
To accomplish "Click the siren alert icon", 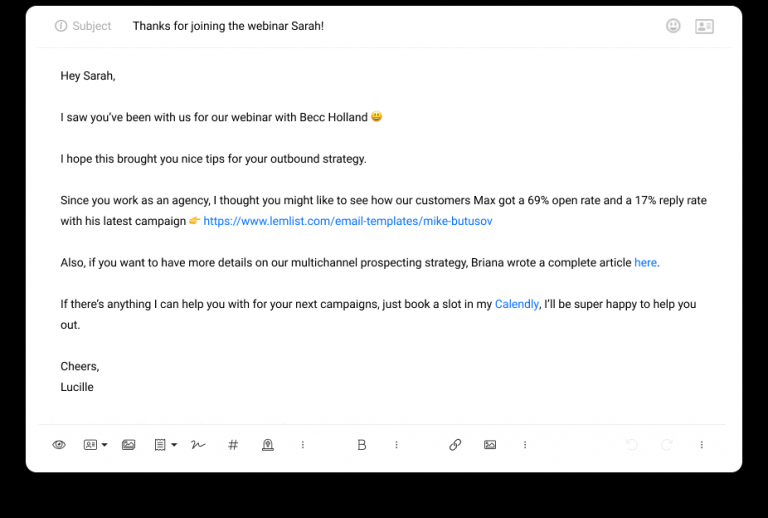I will pyautogui.click(x=267, y=445).
